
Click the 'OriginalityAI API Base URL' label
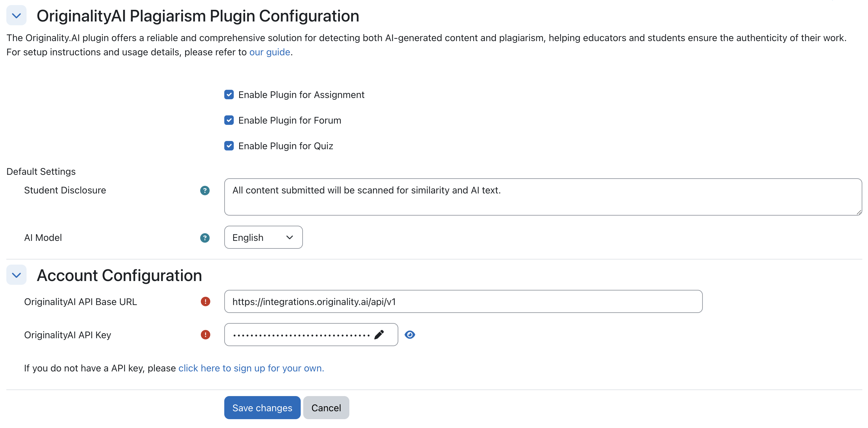(x=81, y=302)
